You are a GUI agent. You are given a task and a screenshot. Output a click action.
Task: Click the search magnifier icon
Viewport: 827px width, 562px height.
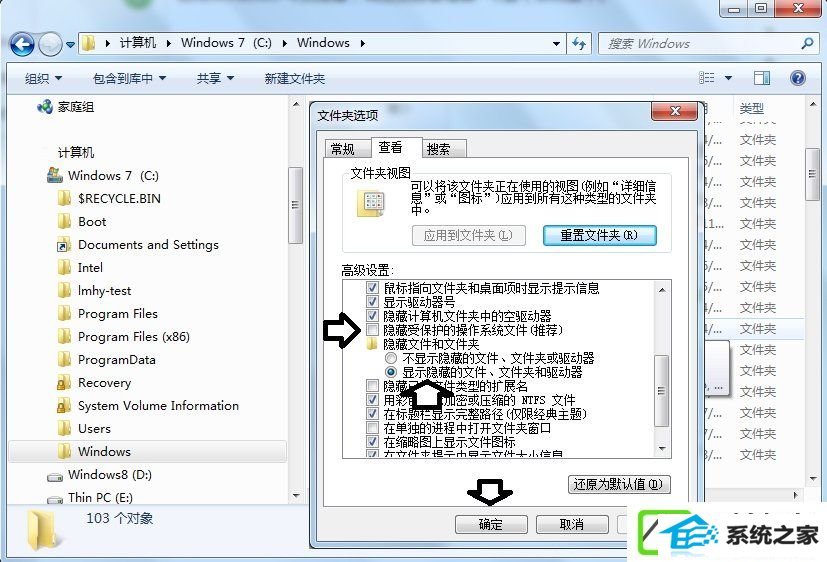pos(807,44)
